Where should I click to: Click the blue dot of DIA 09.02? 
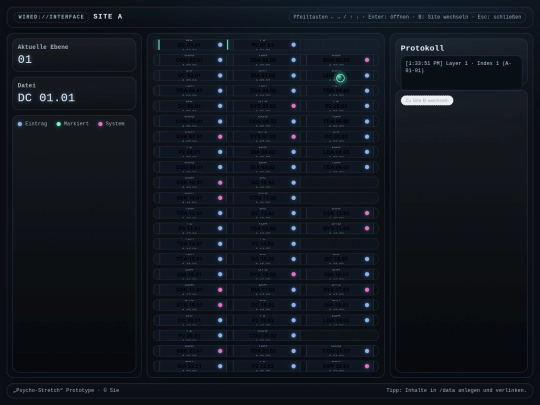pyautogui.click(x=293, y=167)
